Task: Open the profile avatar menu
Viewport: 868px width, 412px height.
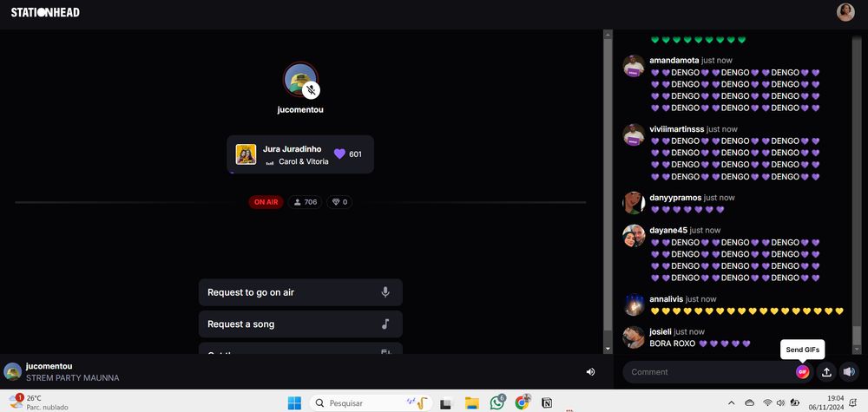Action: coord(845,12)
